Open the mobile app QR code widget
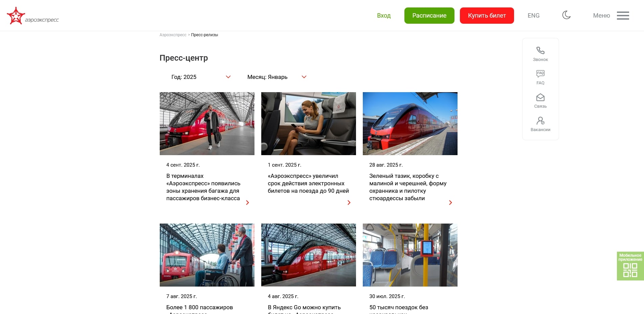The width and height of the screenshot is (644, 314). [630, 266]
